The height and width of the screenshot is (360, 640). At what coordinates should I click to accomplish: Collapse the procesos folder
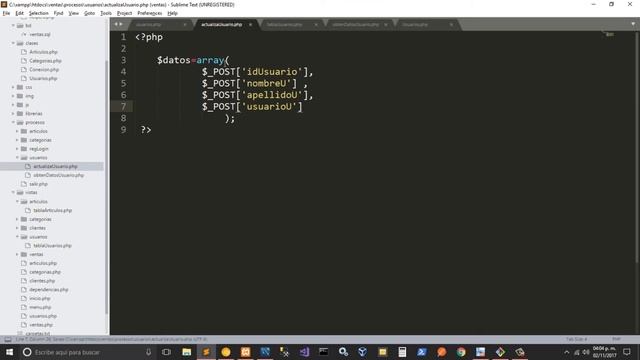pos(13,122)
